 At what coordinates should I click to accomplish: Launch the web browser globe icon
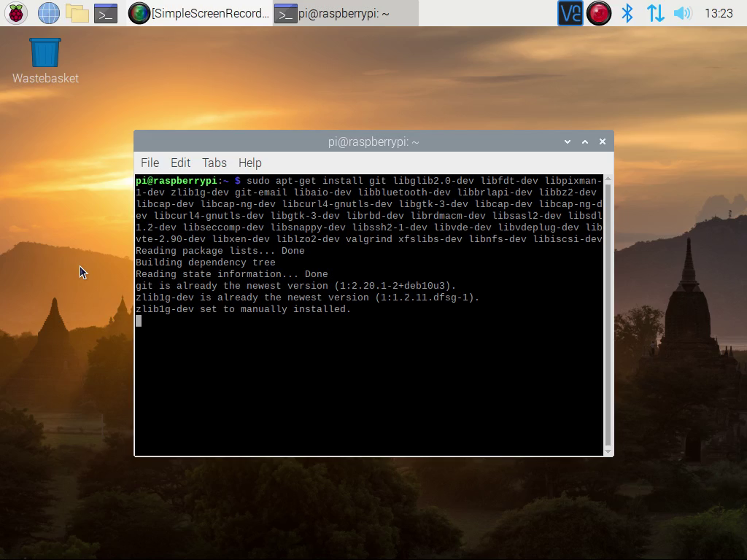pos(49,13)
